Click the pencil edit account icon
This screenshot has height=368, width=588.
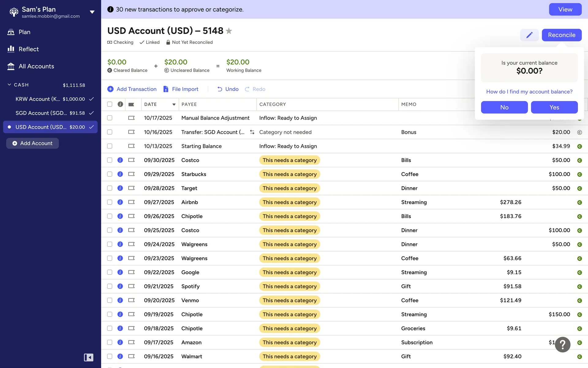tap(529, 35)
